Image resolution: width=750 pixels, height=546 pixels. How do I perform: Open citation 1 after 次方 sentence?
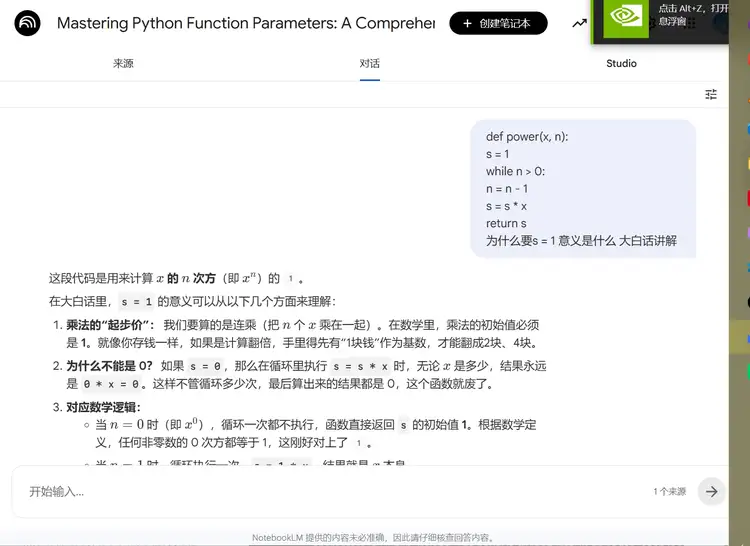(x=290, y=278)
